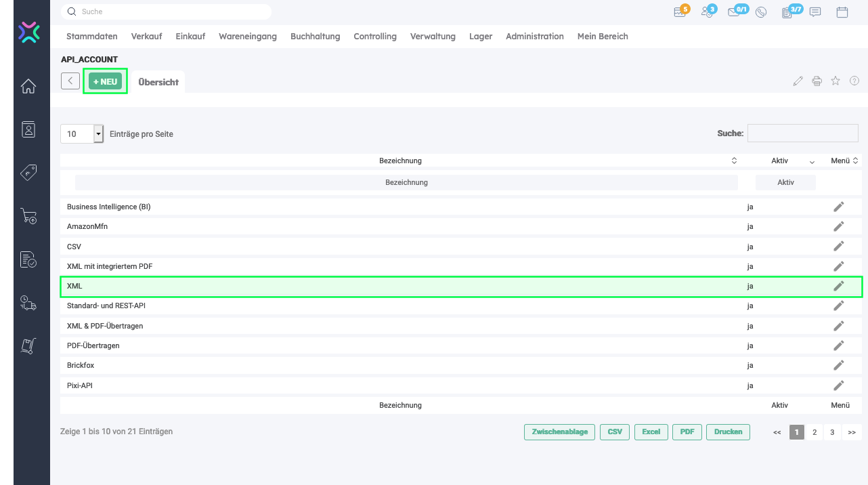Screen dimensions: 868x485
Task: Click the edit pencil for Brickfox row
Action: (x=838, y=365)
